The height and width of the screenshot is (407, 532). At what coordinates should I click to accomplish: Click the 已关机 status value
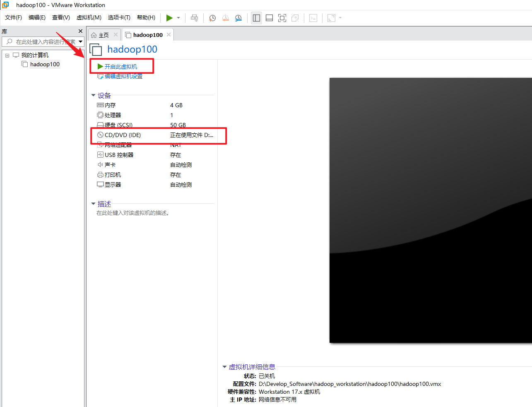coord(267,376)
